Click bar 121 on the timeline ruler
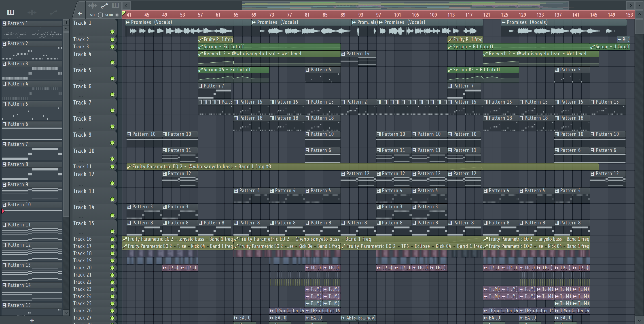This screenshot has height=324, width=644. [487, 15]
